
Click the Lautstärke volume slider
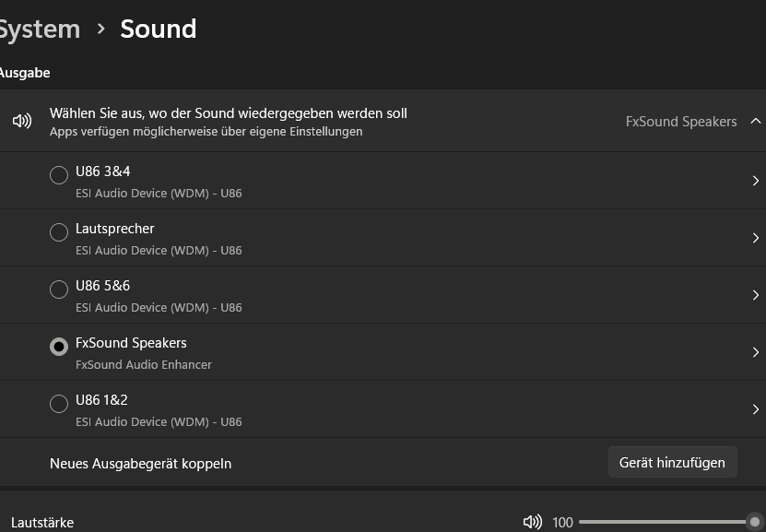(x=664, y=522)
